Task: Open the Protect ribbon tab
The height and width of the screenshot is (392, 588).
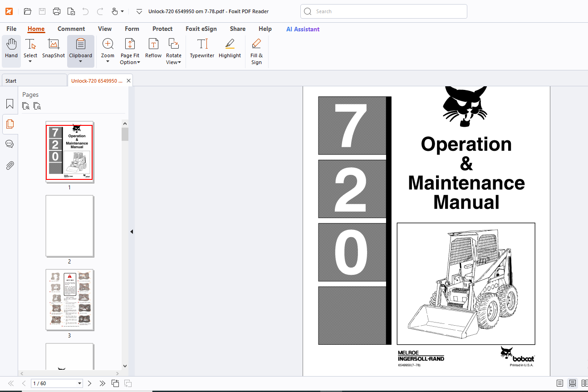Action: [162, 29]
